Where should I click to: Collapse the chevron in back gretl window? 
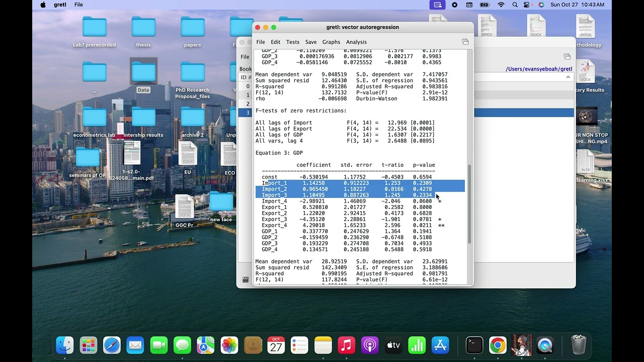click(x=568, y=77)
